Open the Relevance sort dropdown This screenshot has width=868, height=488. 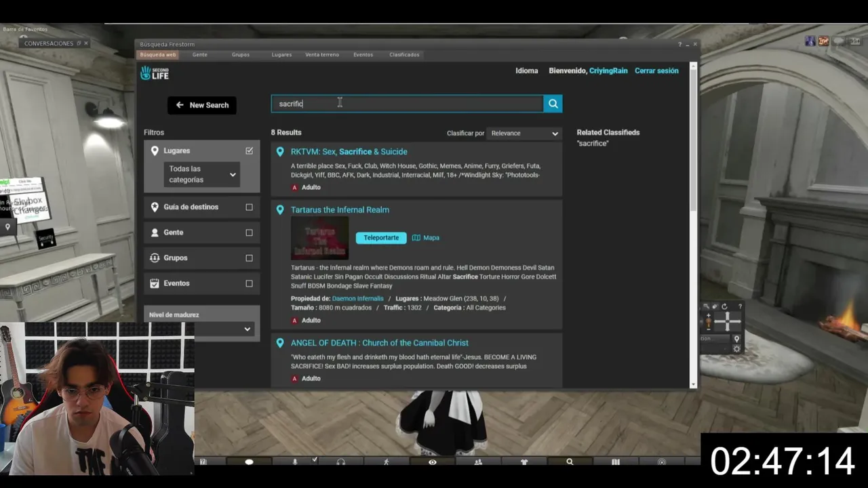525,134
